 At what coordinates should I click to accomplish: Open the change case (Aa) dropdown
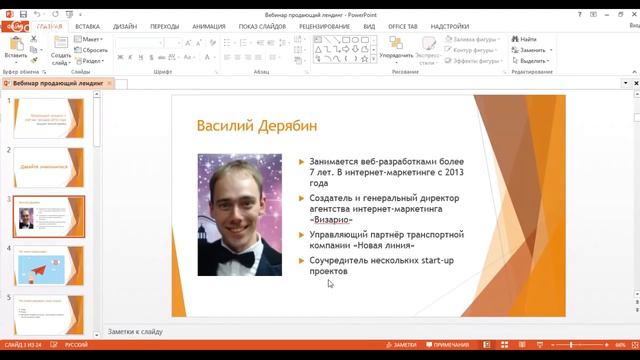click(x=189, y=57)
